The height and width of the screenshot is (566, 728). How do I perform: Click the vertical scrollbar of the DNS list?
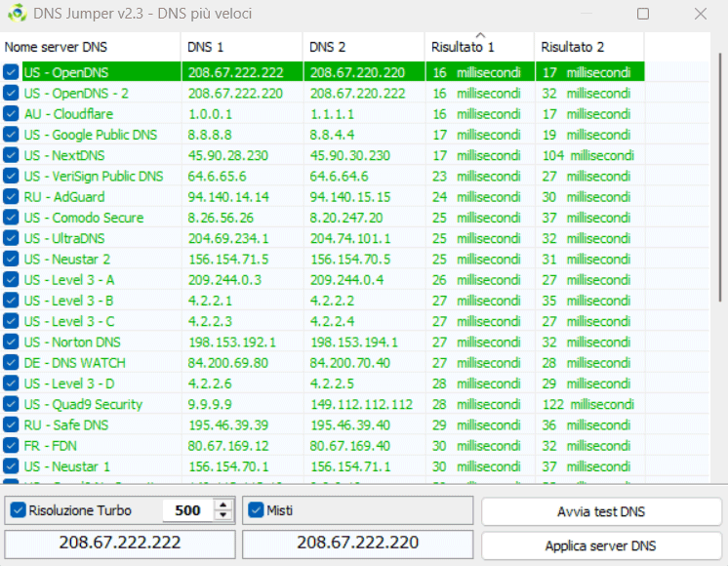tap(719, 177)
